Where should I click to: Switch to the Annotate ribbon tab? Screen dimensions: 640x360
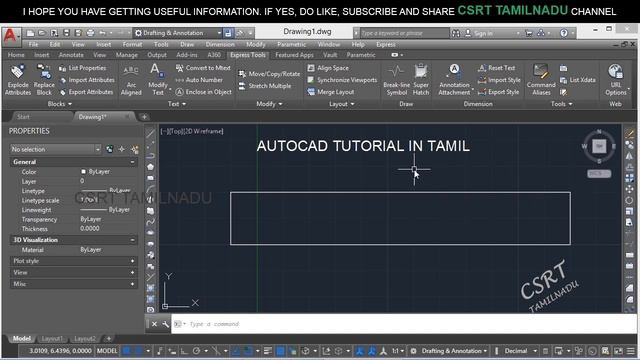click(x=71, y=55)
